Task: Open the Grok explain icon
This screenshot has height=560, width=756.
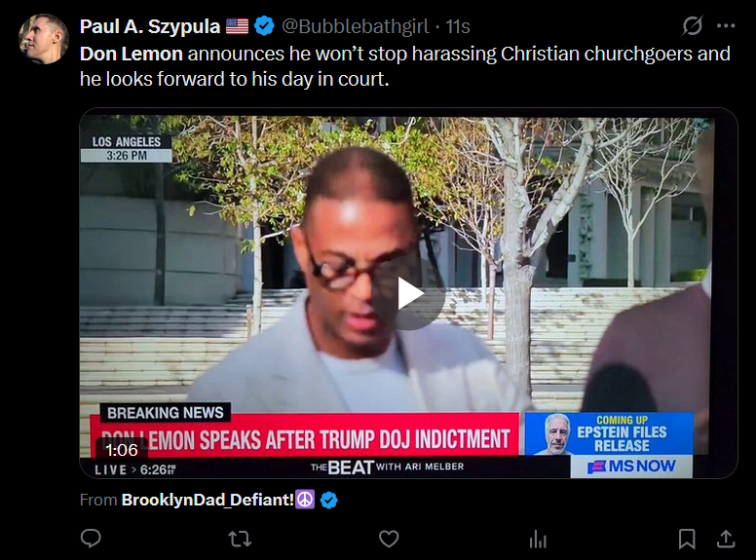Action: click(x=692, y=26)
